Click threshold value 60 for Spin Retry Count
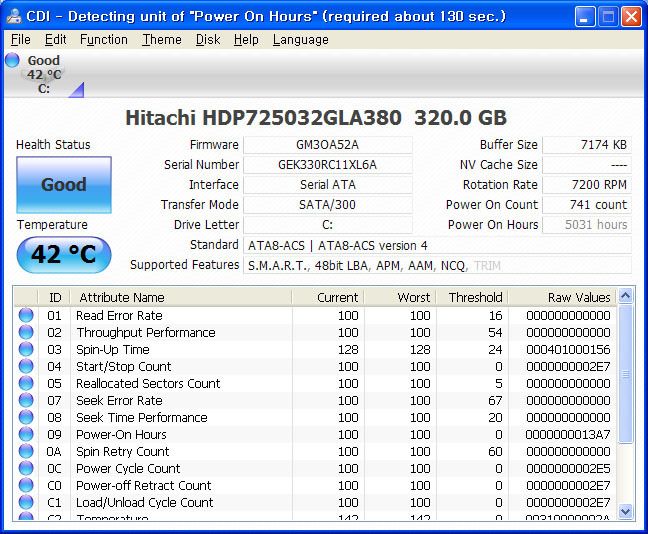 tap(495, 451)
